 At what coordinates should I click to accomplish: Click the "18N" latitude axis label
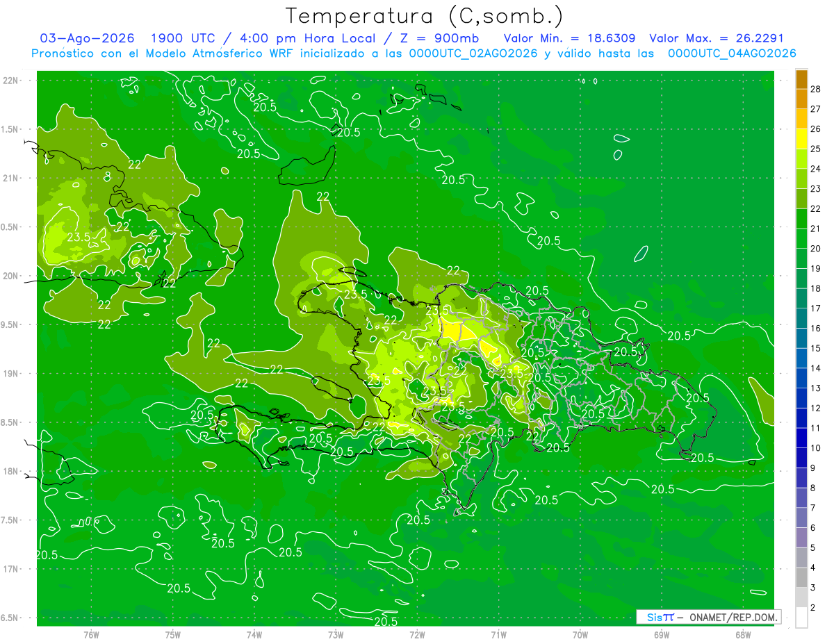pyautogui.click(x=10, y=472)
